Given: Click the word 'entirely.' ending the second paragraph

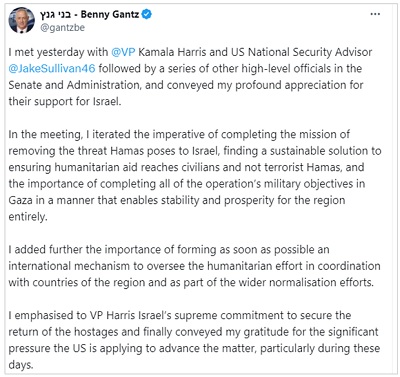Looking at the screenshot, I should click(28, 217).
